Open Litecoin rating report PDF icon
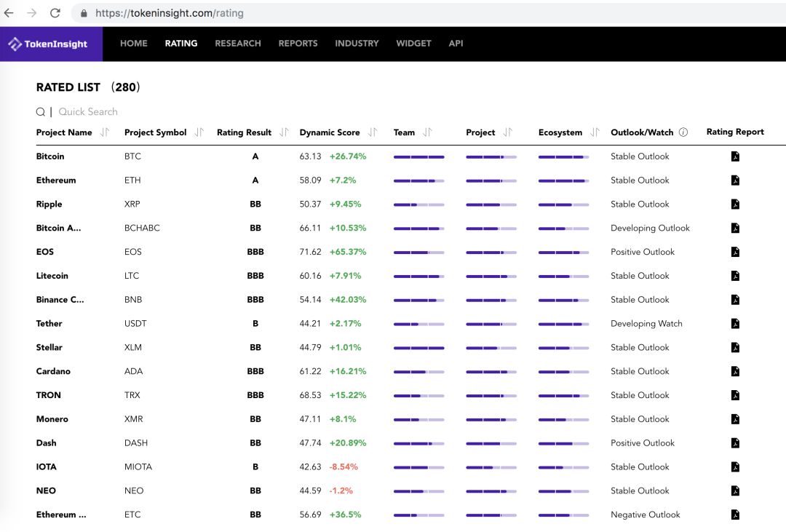The height and width of the screenshot is (532, 786). coord(735,276)
